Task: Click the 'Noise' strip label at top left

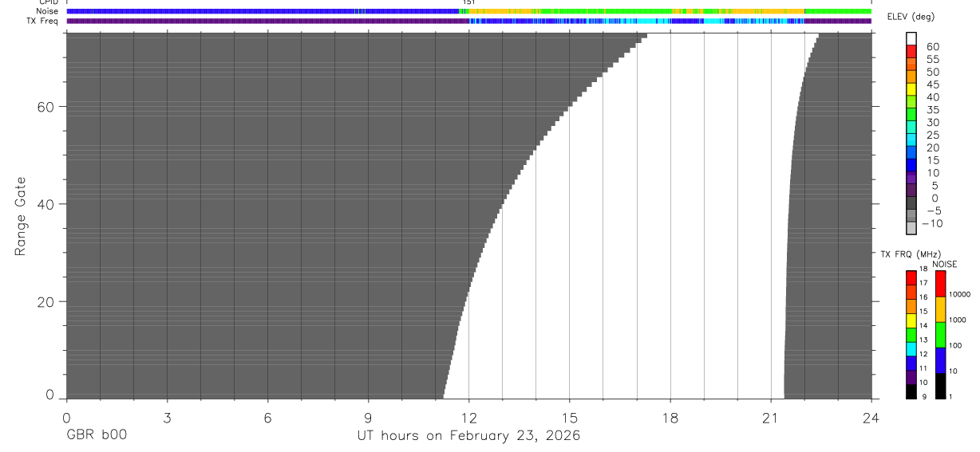Action: coord(47,11)
